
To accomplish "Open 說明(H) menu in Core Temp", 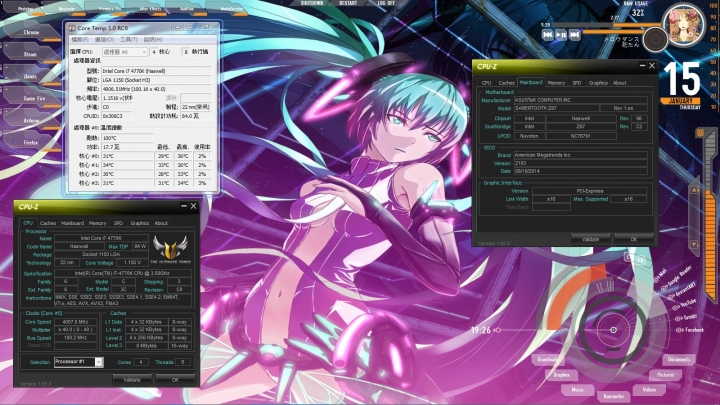I will click(153, 39).
